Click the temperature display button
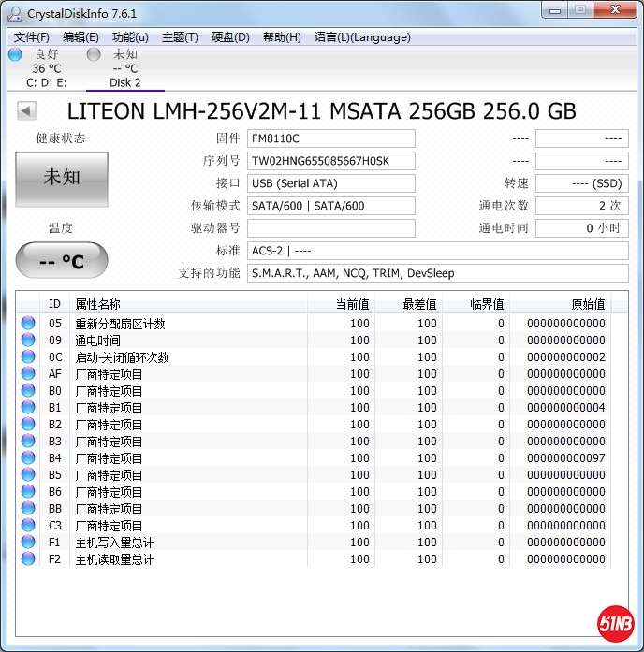Image resolution: width=644 pixels, height=652 pixels. pos(62,261)
